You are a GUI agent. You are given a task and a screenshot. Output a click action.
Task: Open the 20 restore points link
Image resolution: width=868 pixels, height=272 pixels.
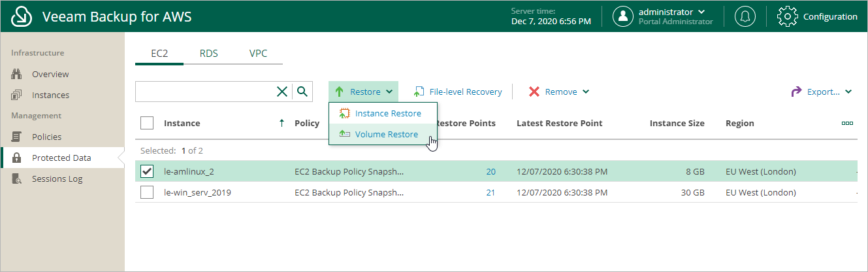490,171
